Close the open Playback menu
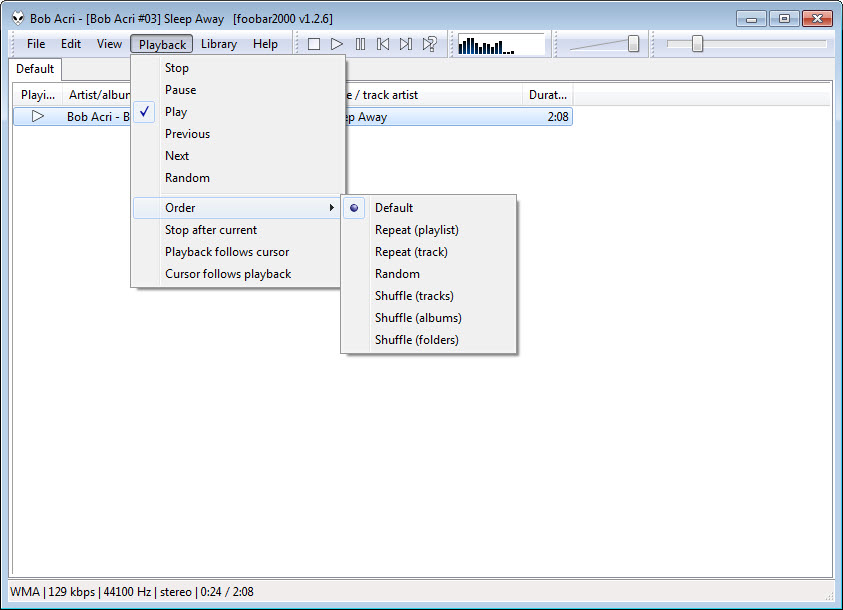 coord(162,44)
